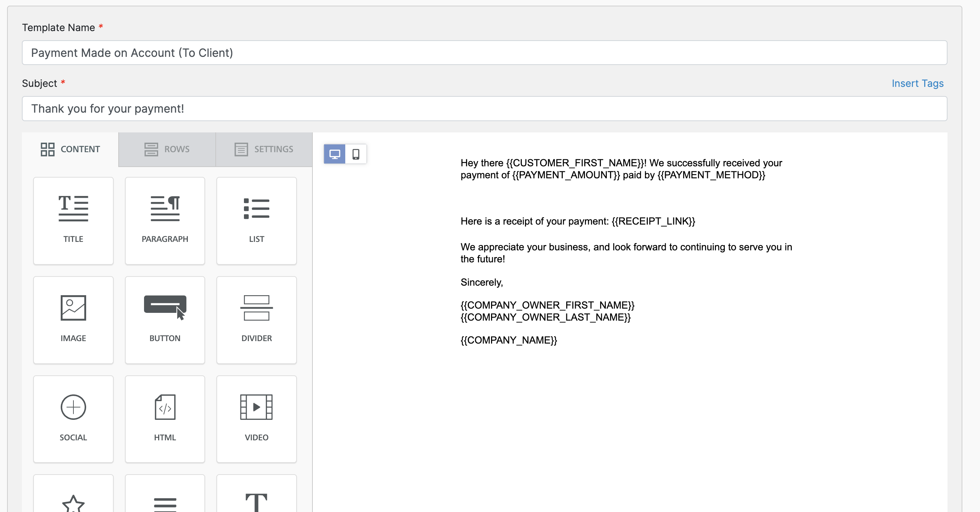Switch to mobile preview mode
980x512 pixels.
(356, 154)
